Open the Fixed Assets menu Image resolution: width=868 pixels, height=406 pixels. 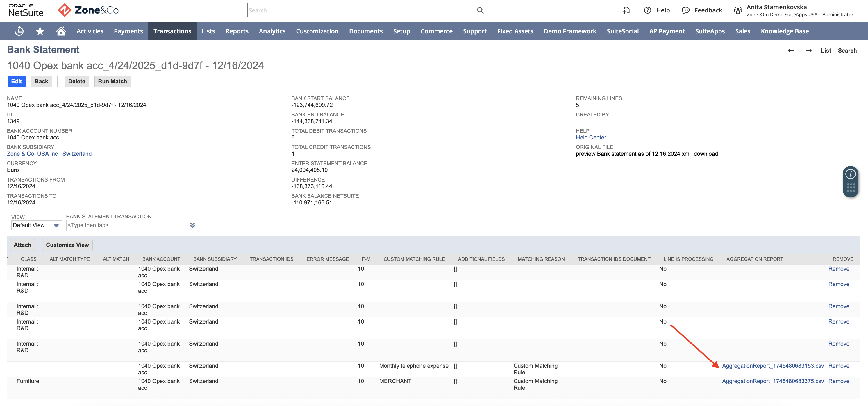(515, 31)
